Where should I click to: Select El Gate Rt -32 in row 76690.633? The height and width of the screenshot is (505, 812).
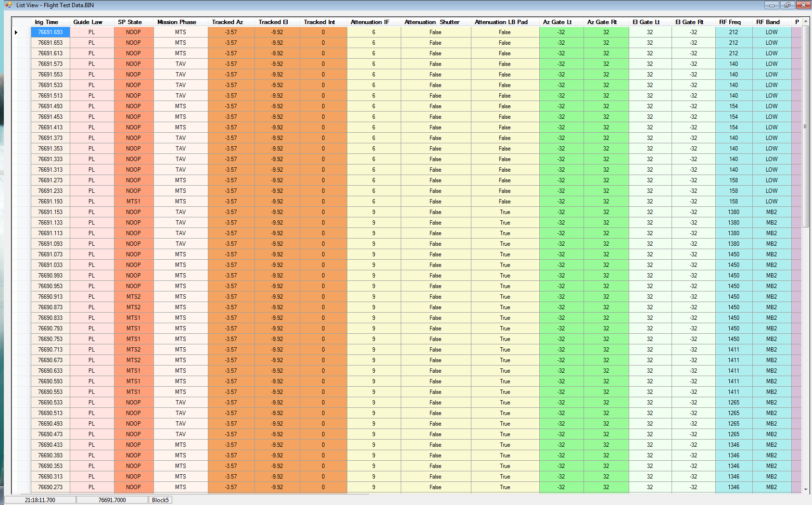tap(693, 371)
